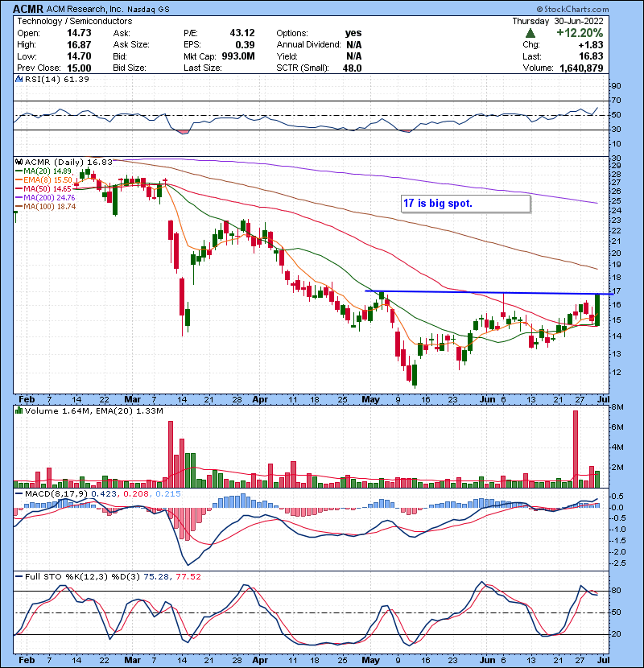Click the P/E value 43.12

pyautogui.click(x=242, y=33)
